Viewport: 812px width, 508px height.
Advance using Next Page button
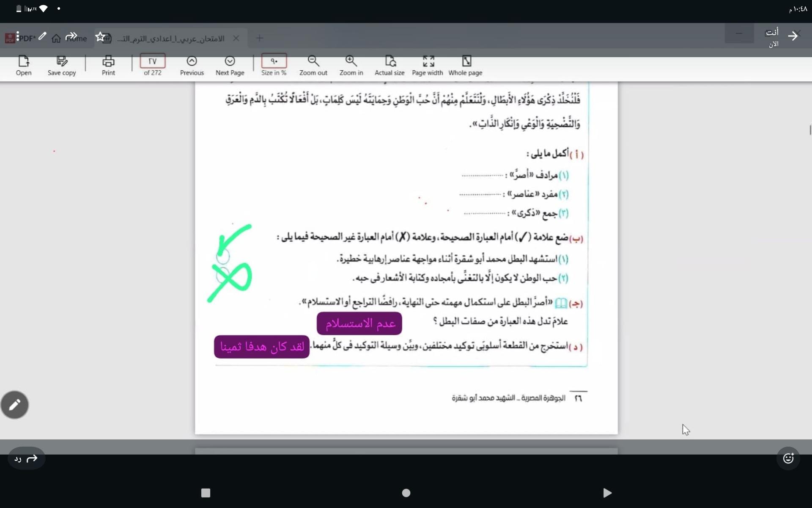tap(230, 62)
